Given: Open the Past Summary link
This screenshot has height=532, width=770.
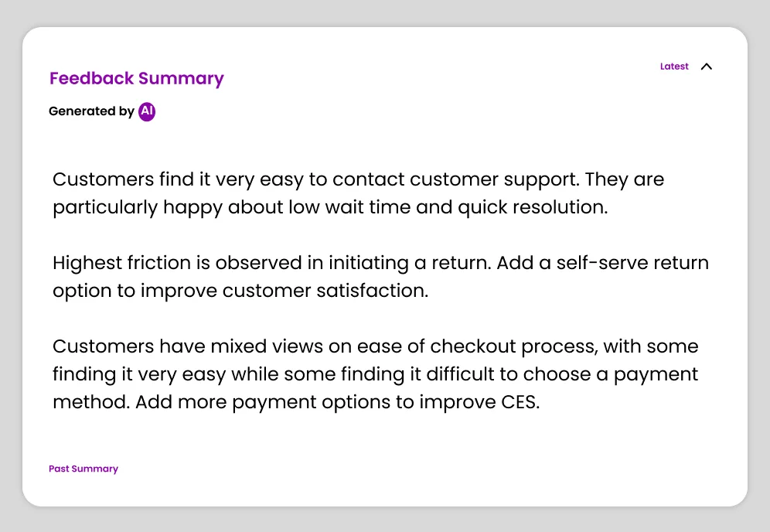Looking at the screenshot, I should pyautogui.click(x=83, y=469).
